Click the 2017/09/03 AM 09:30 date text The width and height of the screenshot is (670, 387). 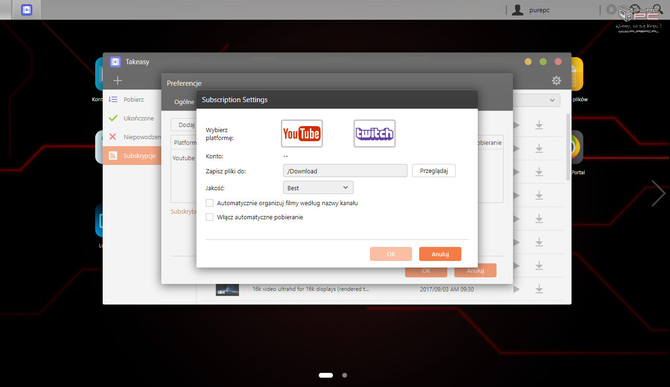(x=447, y=289)
